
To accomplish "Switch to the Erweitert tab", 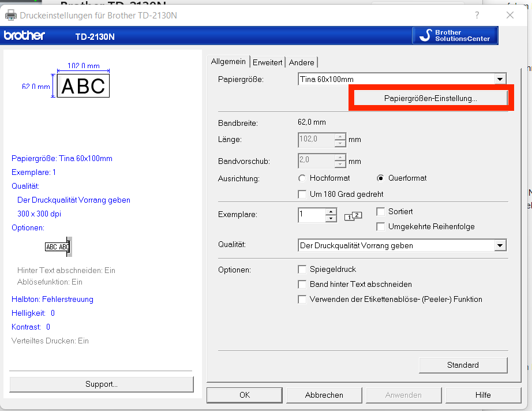I will (x=267, y=62).
